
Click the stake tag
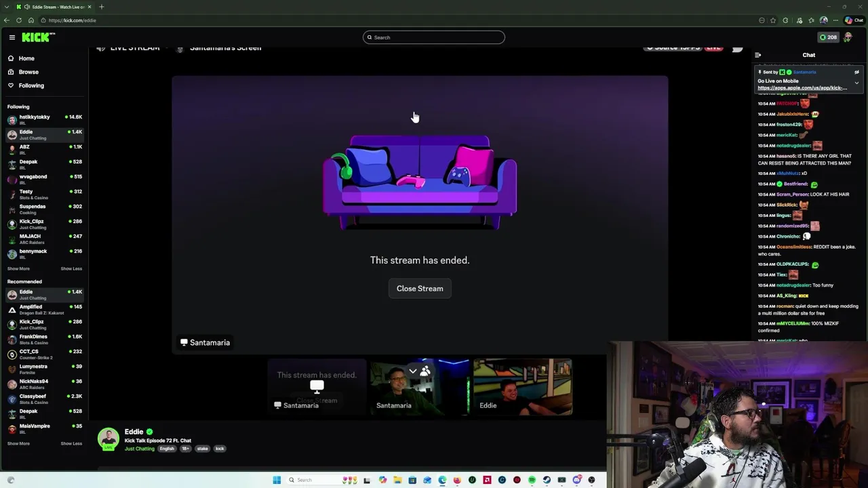coord(203,449)
